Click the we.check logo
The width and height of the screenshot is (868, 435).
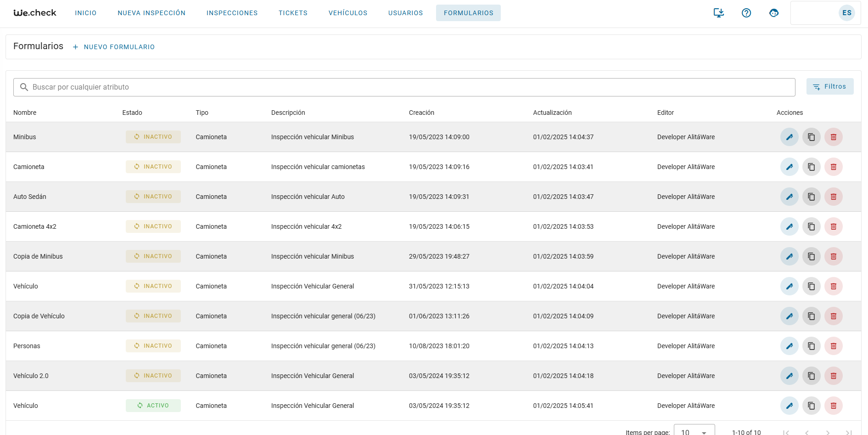35,13
